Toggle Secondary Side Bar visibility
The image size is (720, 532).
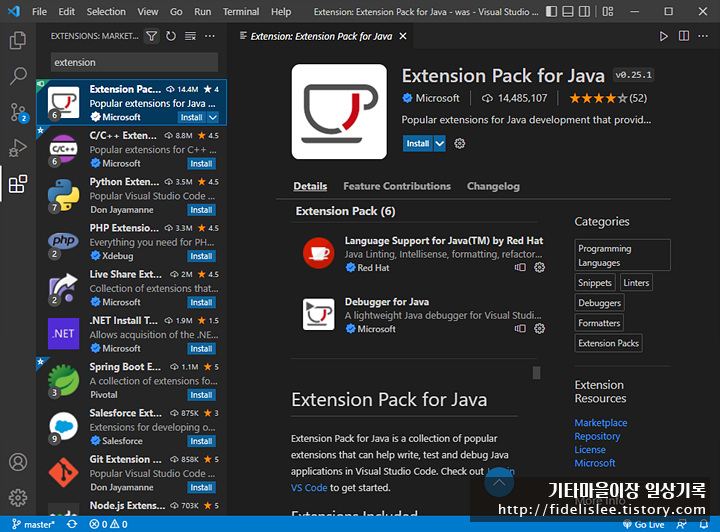pos(585,11)
